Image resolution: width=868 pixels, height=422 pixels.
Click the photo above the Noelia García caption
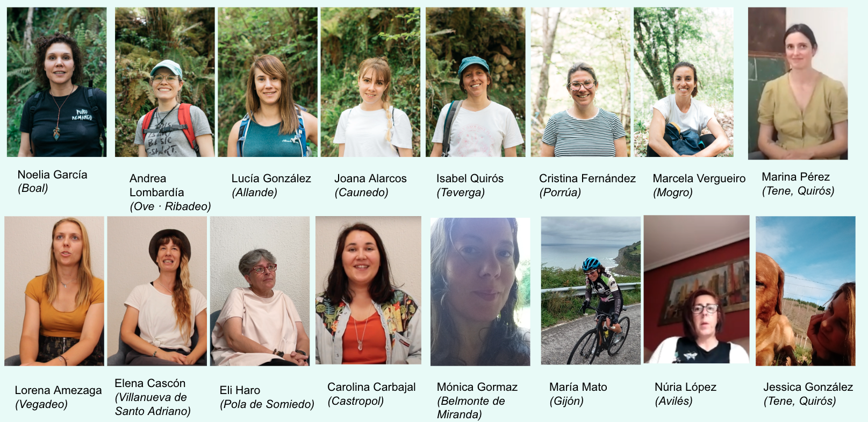click(56, 82)
